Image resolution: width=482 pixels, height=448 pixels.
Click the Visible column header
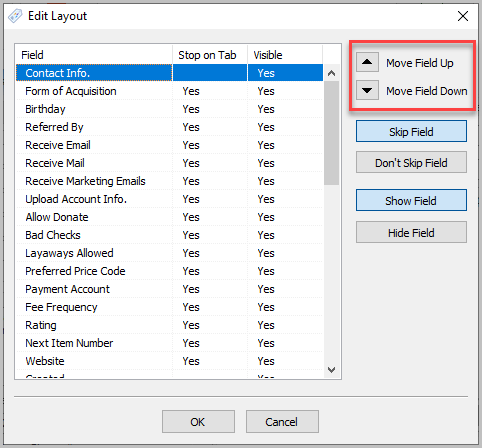pyautogui.click(x=285, y=55)
